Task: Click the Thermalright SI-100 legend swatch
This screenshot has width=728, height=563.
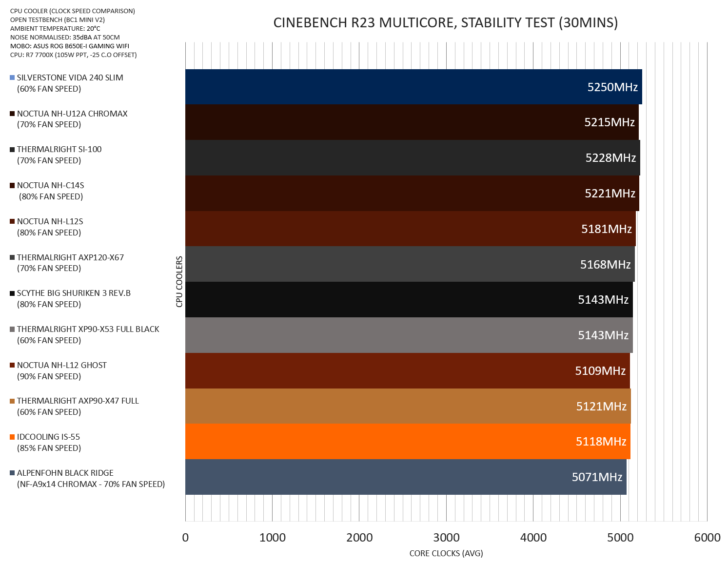Action: coord(12,149)
